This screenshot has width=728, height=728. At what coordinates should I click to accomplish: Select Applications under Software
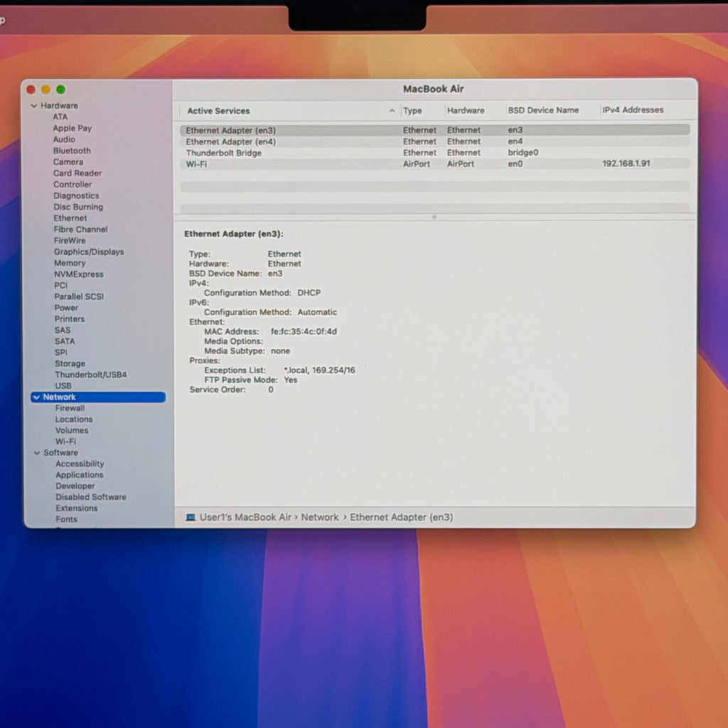(80, 475)
